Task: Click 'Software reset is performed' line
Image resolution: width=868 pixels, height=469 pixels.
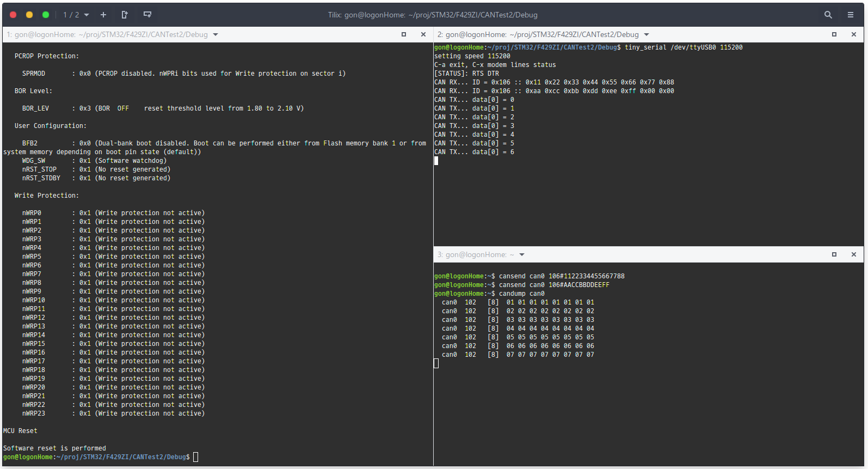Action: [54, 448]
